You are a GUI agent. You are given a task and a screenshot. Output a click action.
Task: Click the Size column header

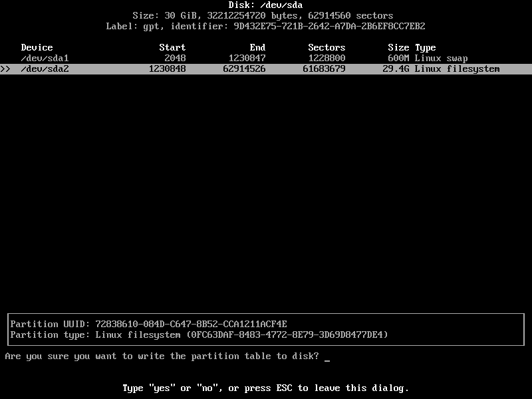pos(398,47)
